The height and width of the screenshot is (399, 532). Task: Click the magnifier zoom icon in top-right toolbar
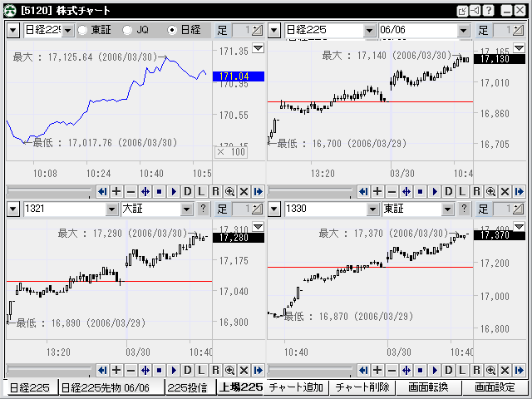pos(490,192)
